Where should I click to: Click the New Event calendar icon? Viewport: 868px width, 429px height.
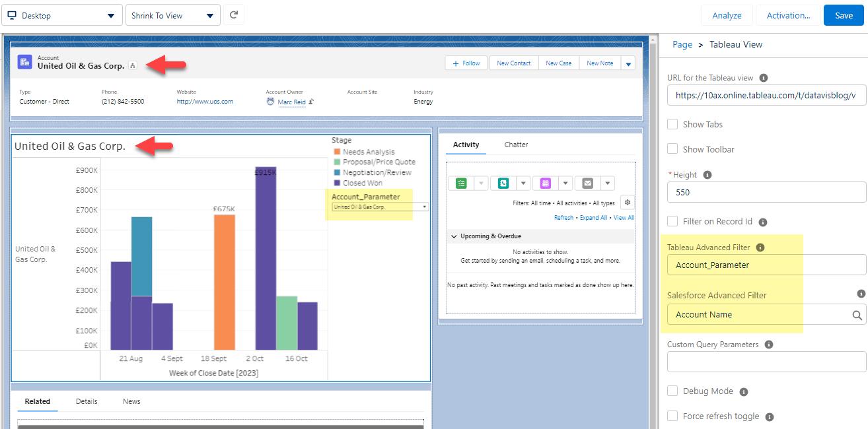coord(546,183)
